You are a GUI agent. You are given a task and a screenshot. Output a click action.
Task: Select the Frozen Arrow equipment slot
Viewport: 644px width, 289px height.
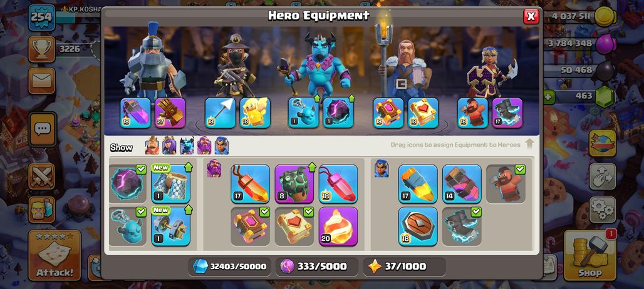(x=220, y=113)
